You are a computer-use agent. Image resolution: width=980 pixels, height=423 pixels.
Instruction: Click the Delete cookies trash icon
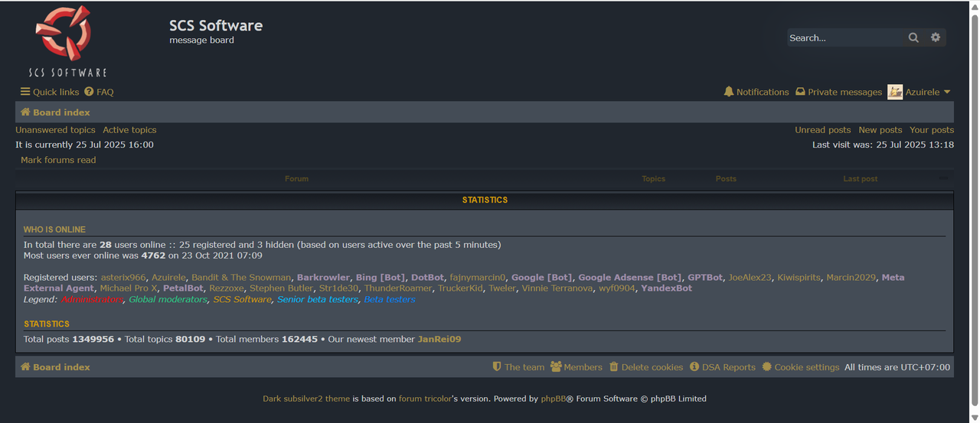(614, 367)
